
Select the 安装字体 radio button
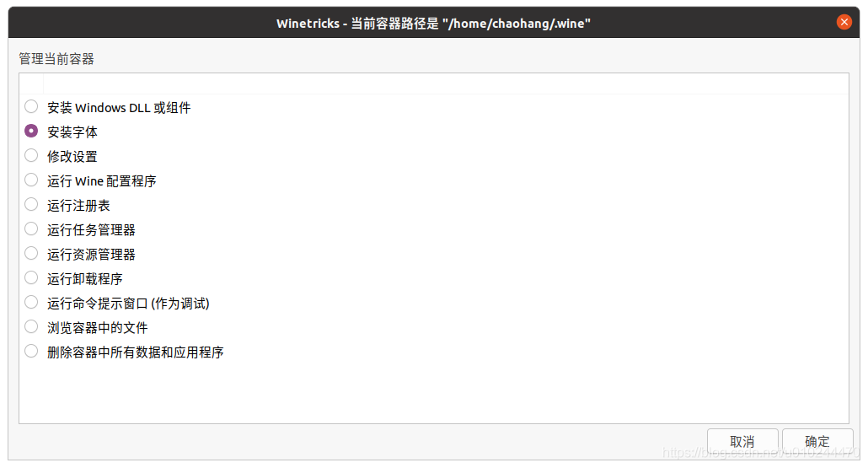pyautogui.click(x=31, y=131)
